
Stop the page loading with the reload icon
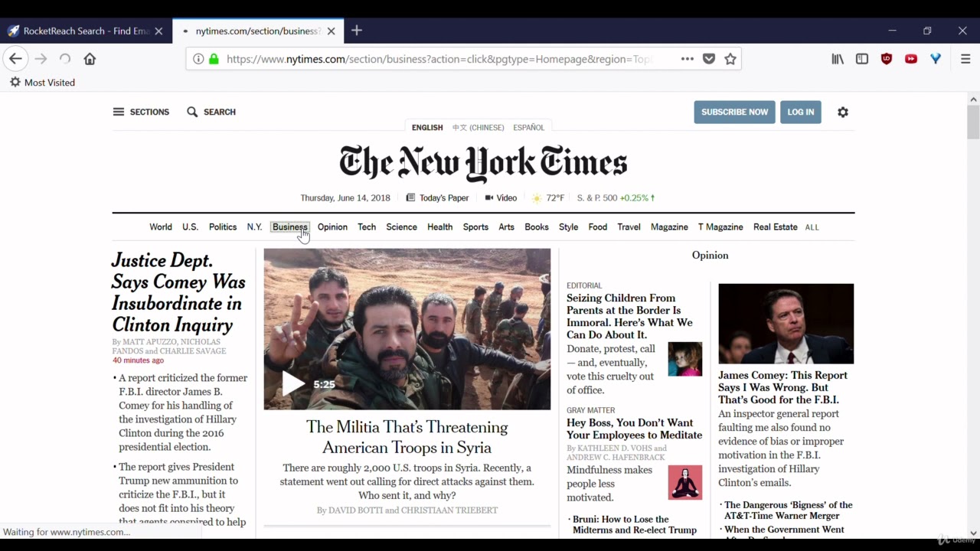coord(65,59)
